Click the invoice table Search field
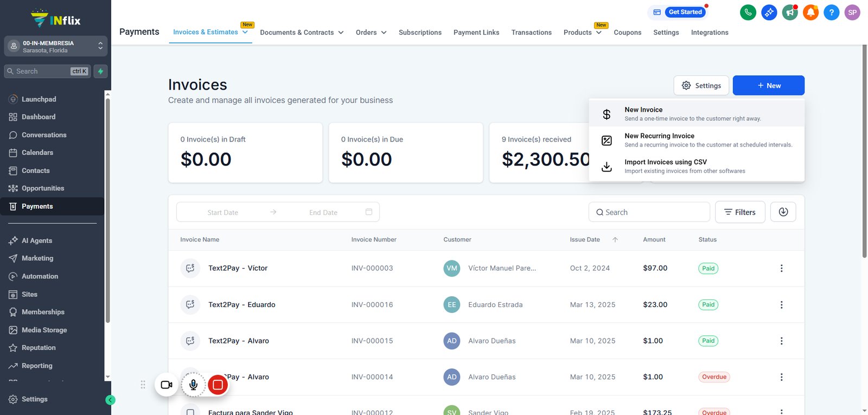The height and width of the screenshot is (415, 868). click(x=649, y=212)
